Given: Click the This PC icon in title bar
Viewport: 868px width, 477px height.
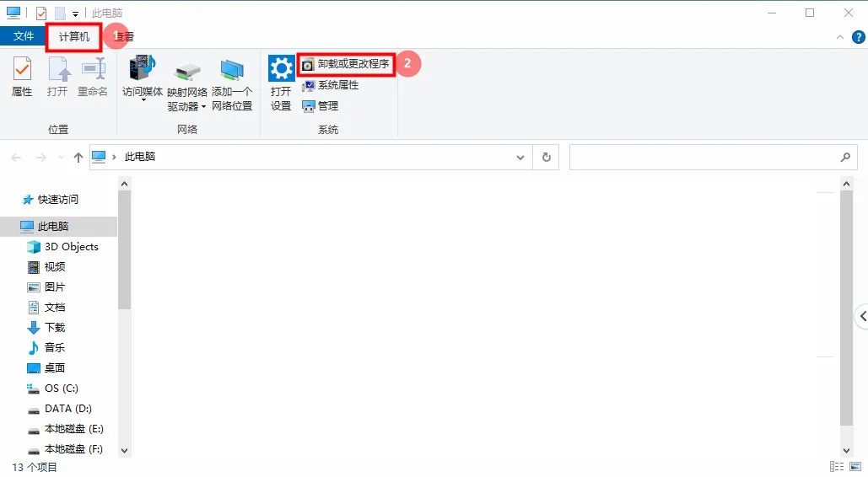Looking at the screenshot, I should (x=13, y=13).
